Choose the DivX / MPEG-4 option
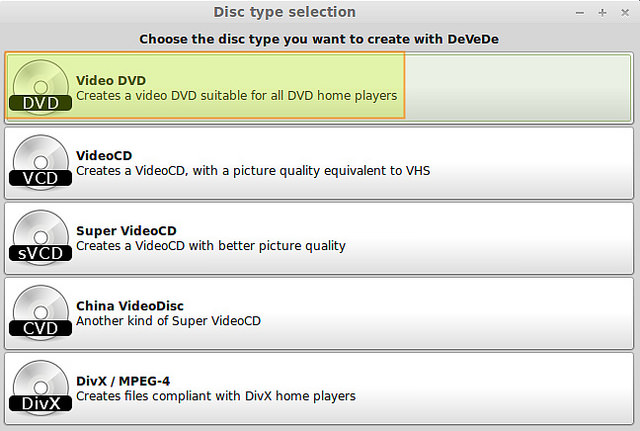The image size is (640, 431). [131, 380]
